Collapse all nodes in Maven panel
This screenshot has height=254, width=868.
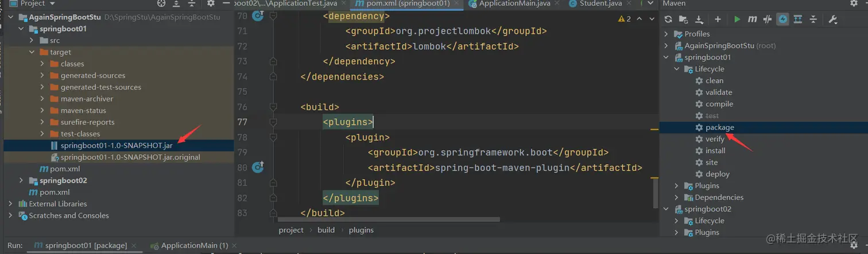click(813, 19)
